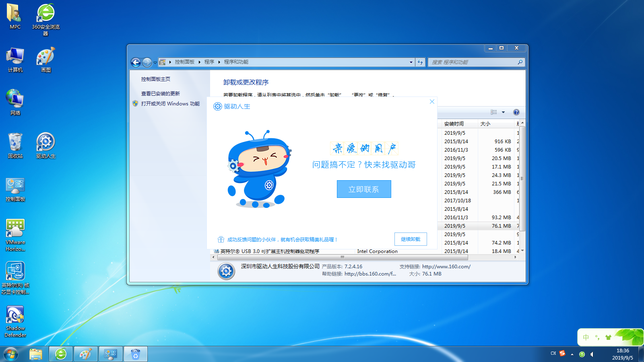
Task: Click the vertical scrollbar thumb
Action: click(522, 179)
